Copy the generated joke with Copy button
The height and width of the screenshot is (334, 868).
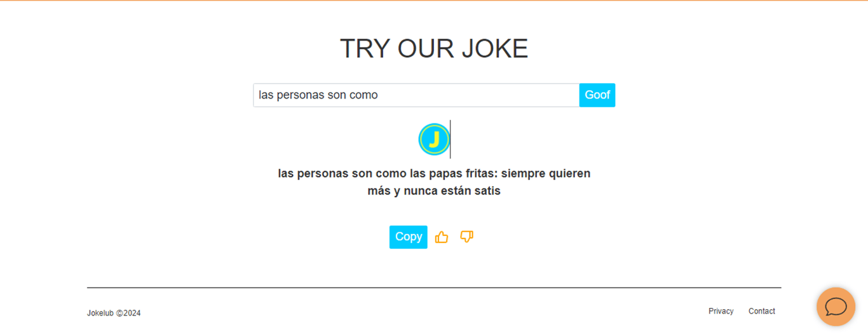coord(409,237)
